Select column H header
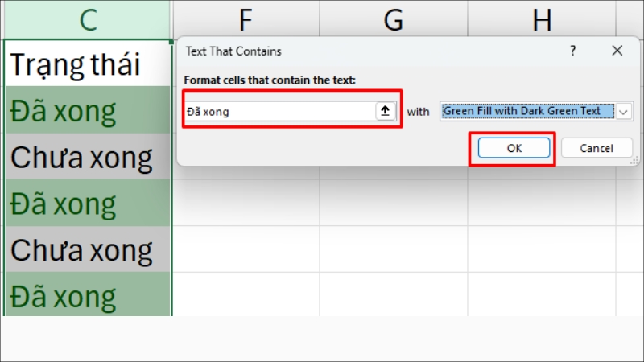The height and width of the screenshot is (362, 644). 542,19
